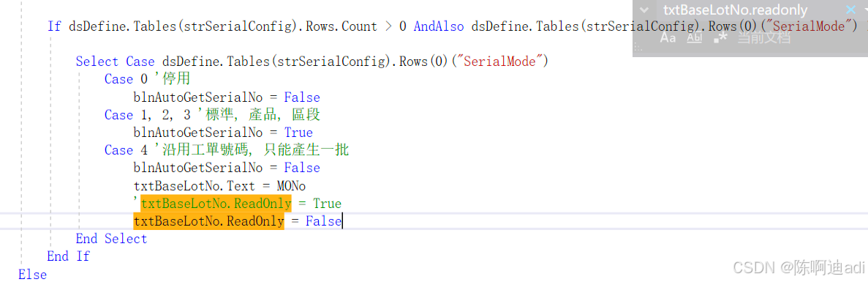Click the 'Else' keyword line
Screen dimensions: 868x282
[33, 274]
